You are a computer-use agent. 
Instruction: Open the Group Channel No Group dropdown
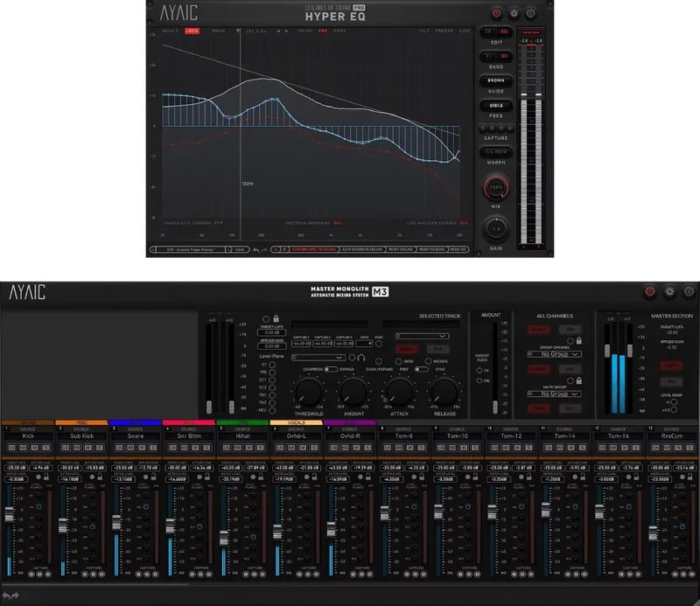[x=554, y=354]
